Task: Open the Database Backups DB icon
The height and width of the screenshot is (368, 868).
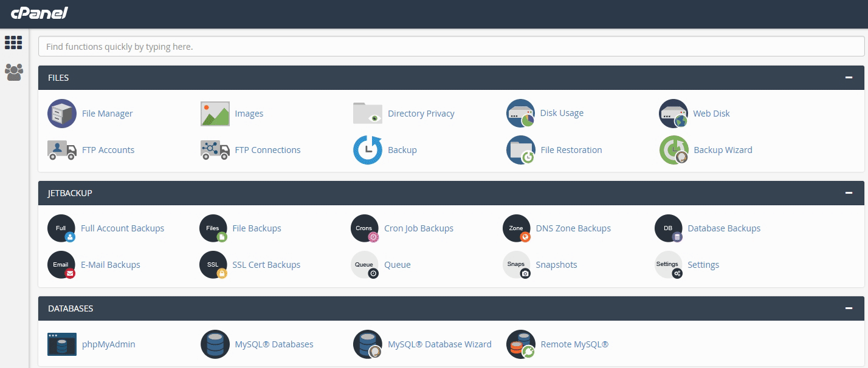Action: tap(669, 229)
